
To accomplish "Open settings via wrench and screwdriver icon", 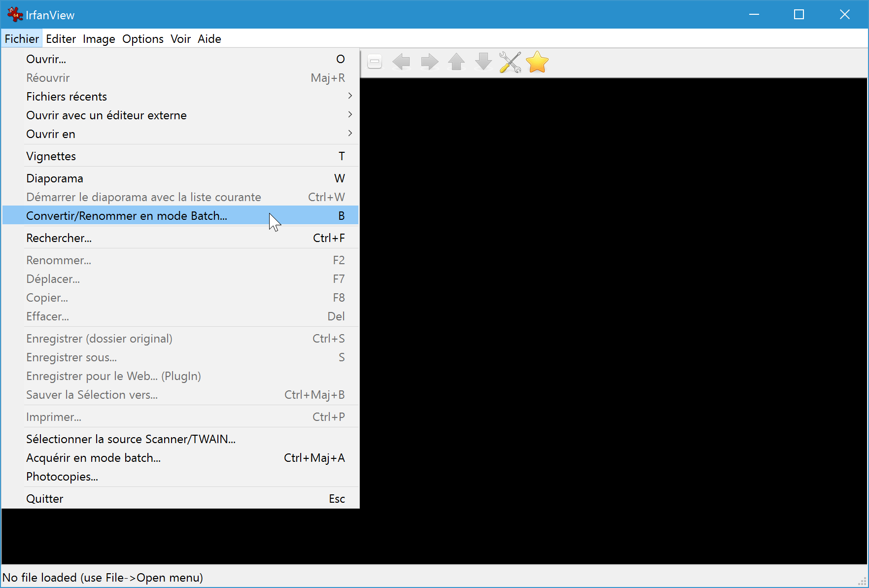I will pos(510,62).
